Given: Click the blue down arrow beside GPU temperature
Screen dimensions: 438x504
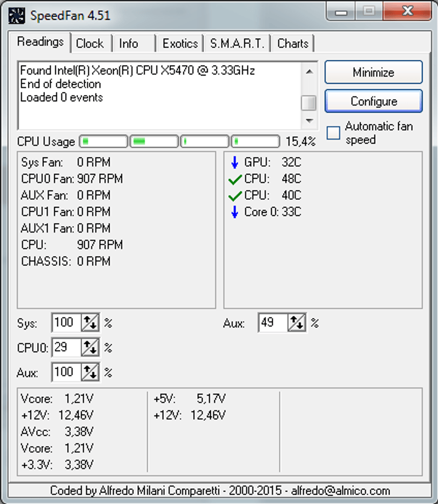Looking at the screenshot, I should 235,163.
